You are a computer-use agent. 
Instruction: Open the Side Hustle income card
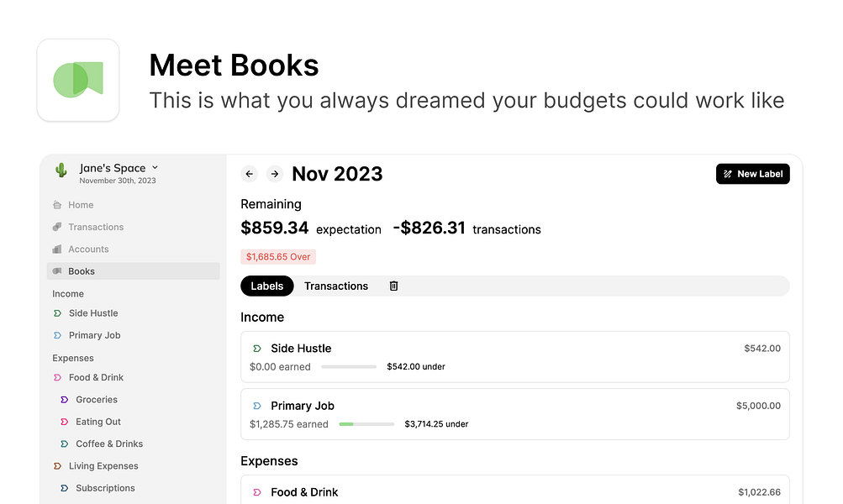(514, 356)
